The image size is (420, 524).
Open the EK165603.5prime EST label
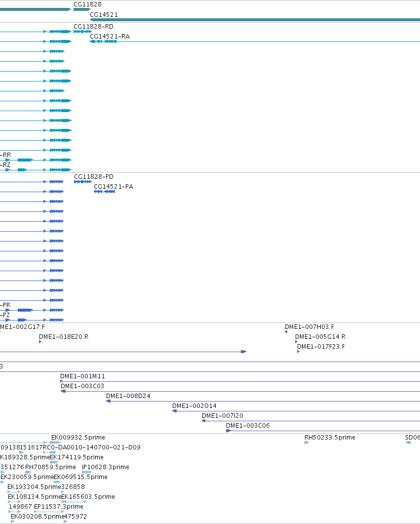click(88, 497)
